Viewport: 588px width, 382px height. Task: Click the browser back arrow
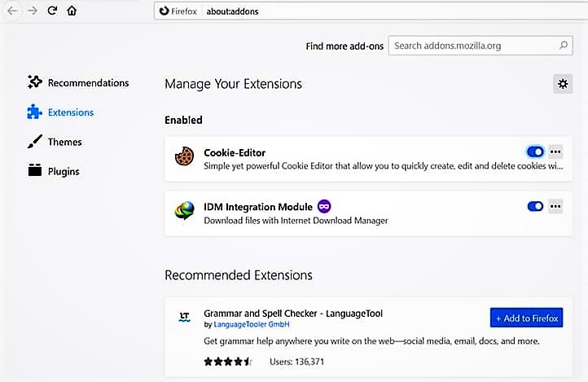(12, 11)
